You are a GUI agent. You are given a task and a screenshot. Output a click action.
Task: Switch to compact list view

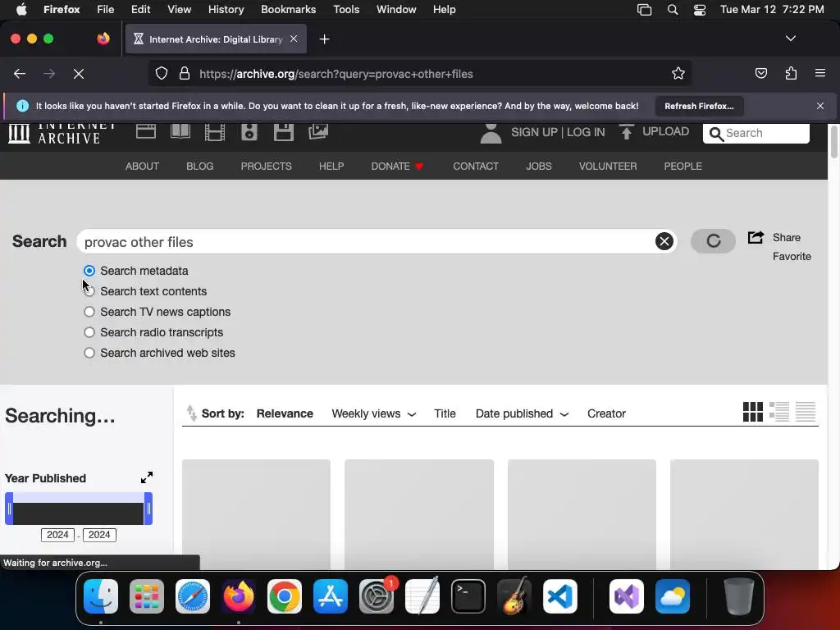click(806, 412)
